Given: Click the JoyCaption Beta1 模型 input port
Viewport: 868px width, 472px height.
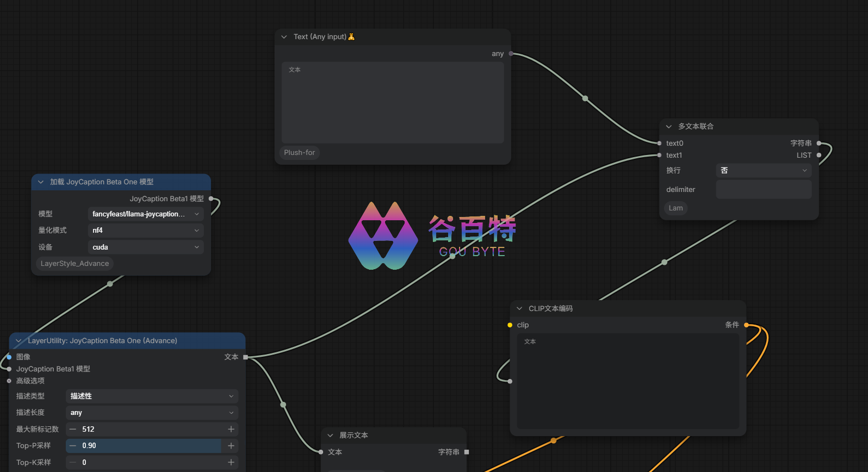Looking at the screenshot, I should tap(9, 369).
